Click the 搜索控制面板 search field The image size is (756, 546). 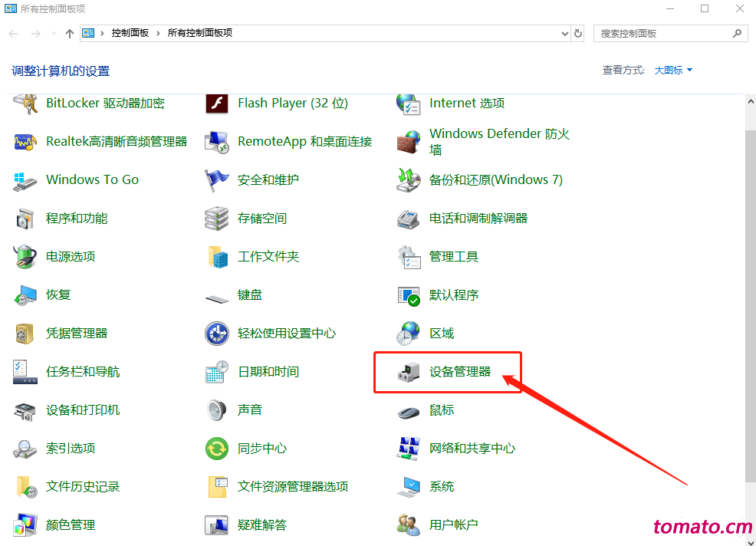click(671, 33)
